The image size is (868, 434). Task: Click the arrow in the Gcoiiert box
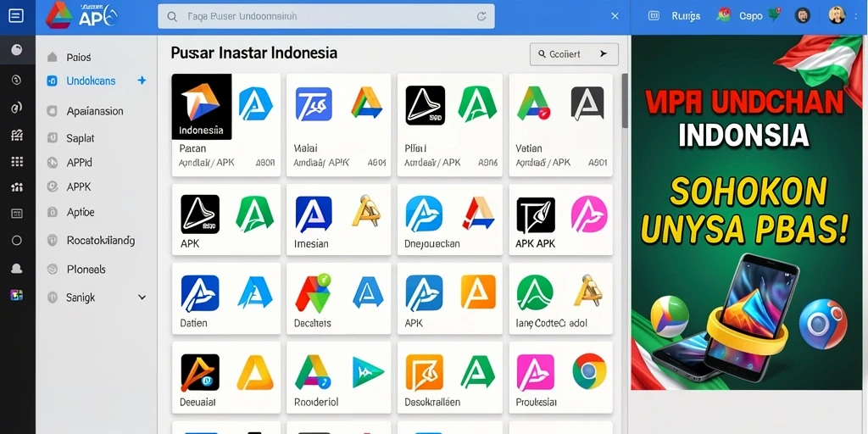(604, 53)
